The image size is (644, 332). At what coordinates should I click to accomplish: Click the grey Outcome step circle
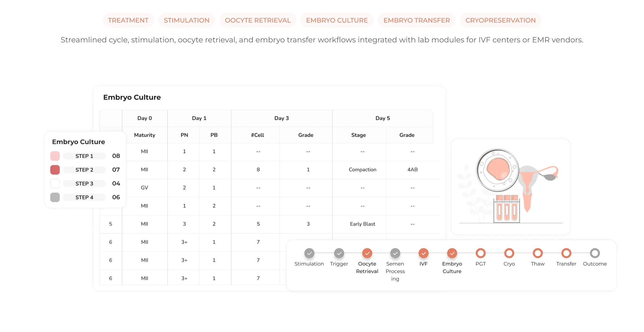point(595,253)
